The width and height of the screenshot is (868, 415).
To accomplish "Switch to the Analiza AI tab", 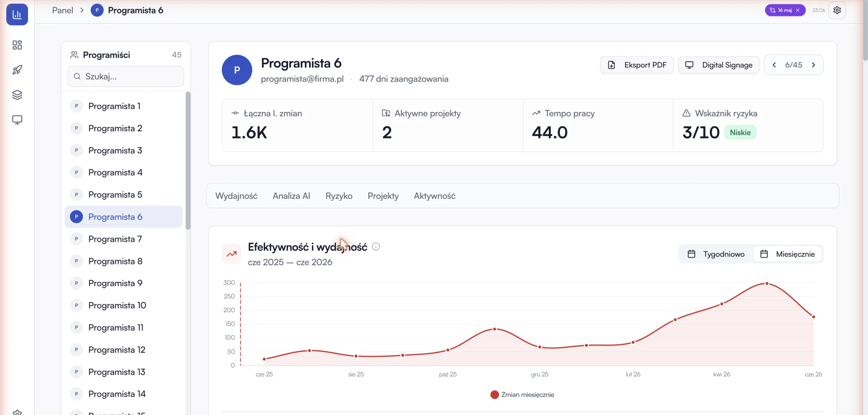I will click(x=291, y=196).
